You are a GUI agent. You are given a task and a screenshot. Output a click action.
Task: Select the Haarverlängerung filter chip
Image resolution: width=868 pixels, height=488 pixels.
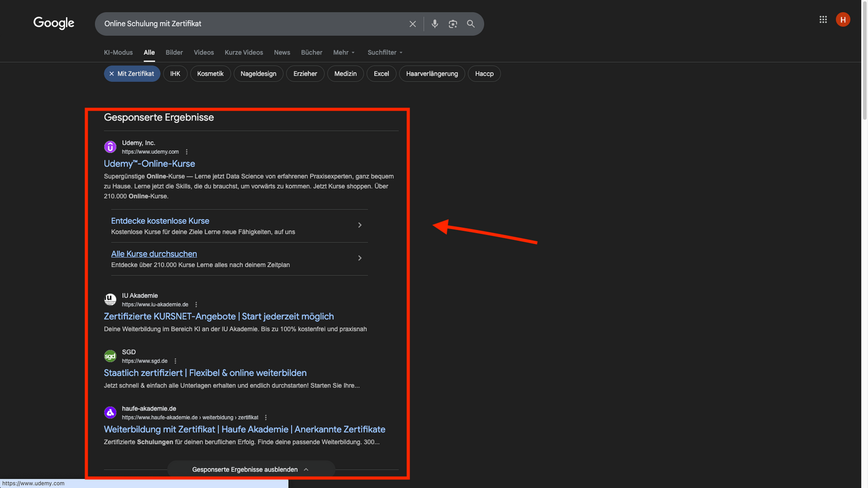432,73
